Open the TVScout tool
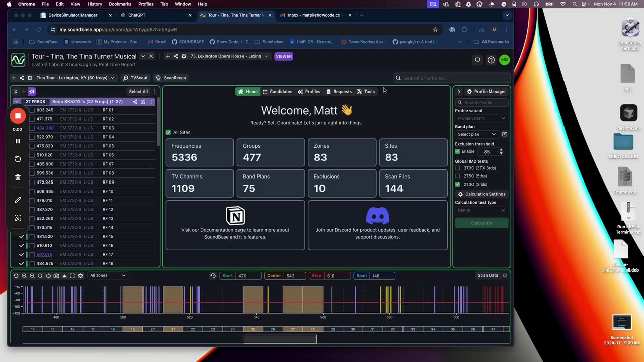644x362 pixels. click(135, 78)
